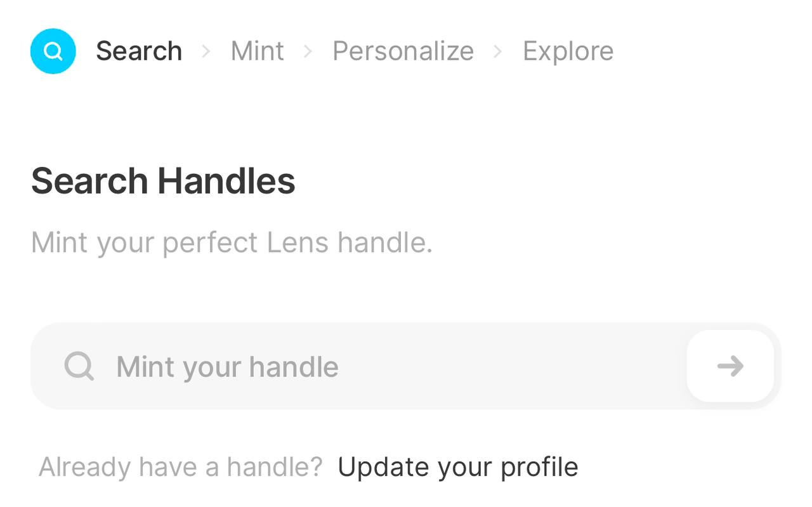Click the cyan magnifier step icon
The height and width of the screenshot is (507, 812).
(x=53, y=51)
